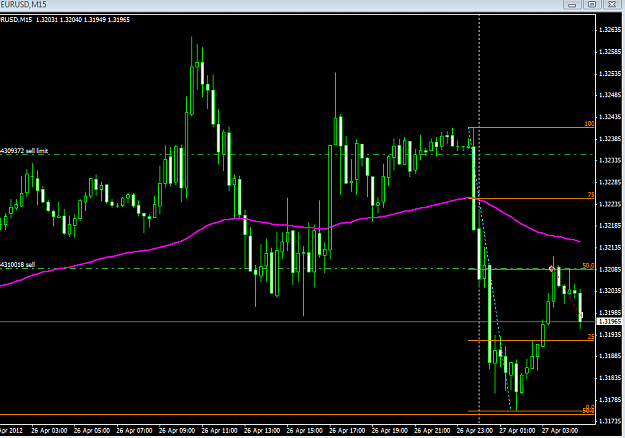625x438 pixels.
Task: Click price scale value 1.31885
Action: (x=610, y=356)
